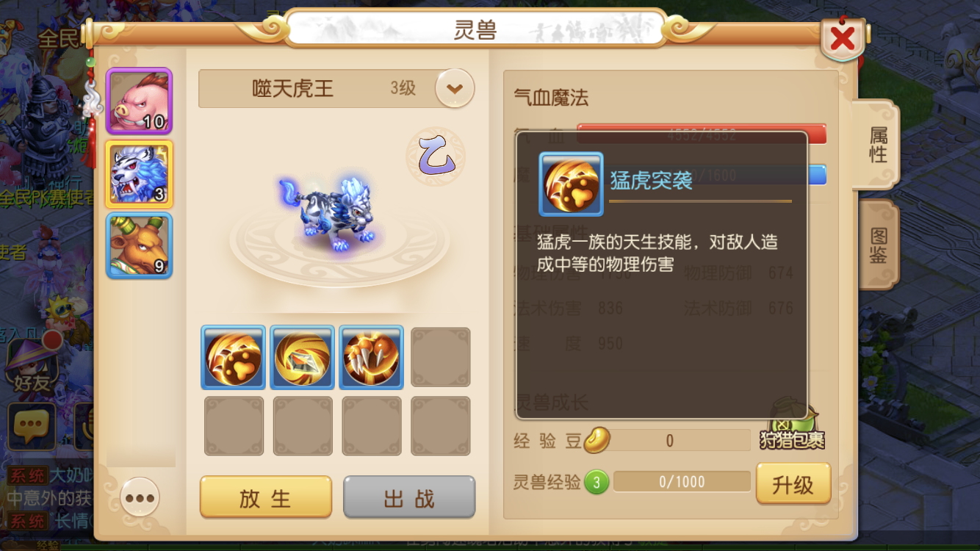The height and width of the screenshot is (551, 980).
Task: Switch to the 图鉴 tab
Action: (878, 245)
